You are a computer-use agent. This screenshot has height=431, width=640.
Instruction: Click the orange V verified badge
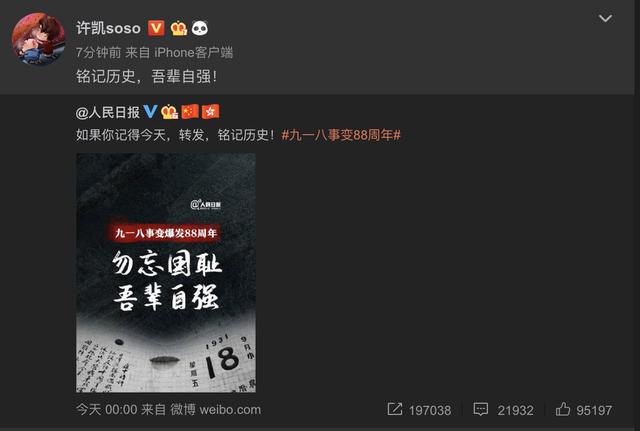(x=156, y=28)
